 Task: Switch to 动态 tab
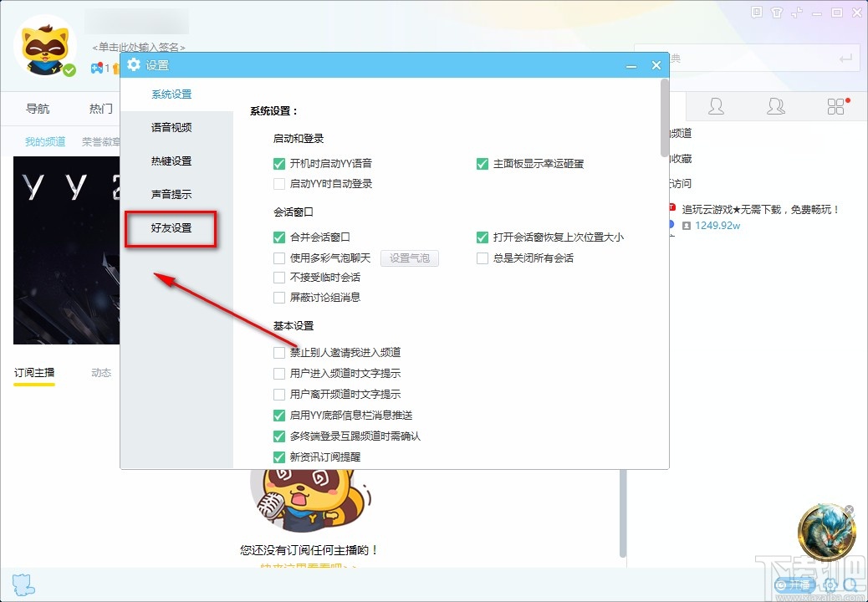(x=101, y=373)
